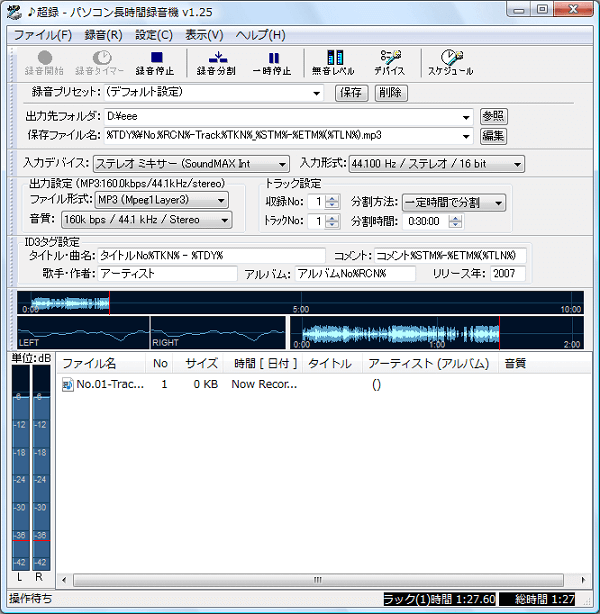
Task: Click the horizontal scrollbar left arrow
Action: coord(64,580)
